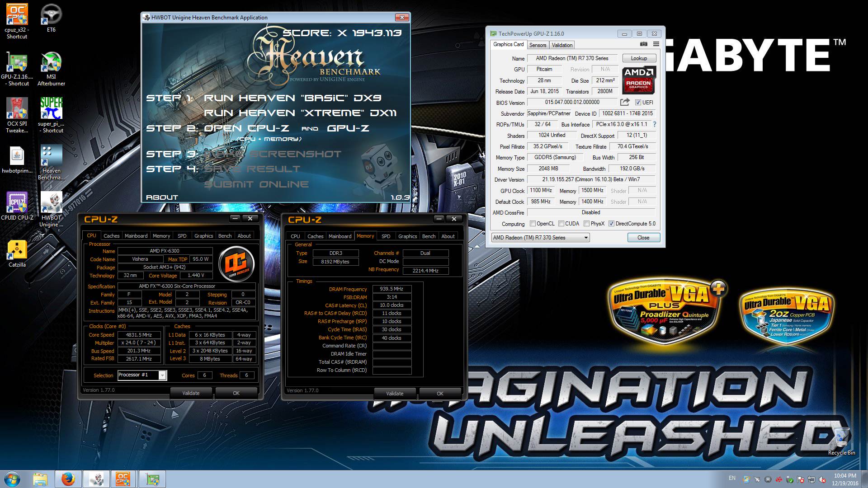
Task: Click OK in the left CPU-Z window
Action: point(236,393)
